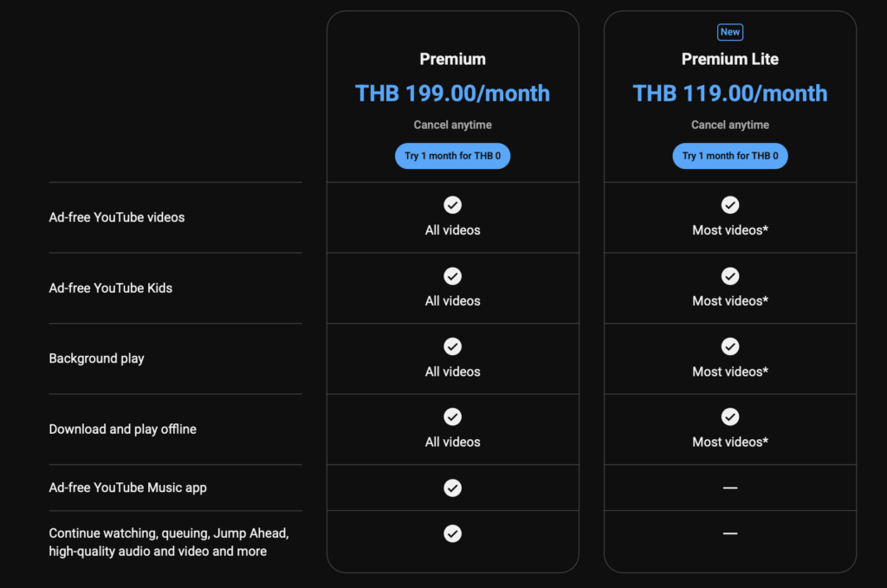
Task: Click the THB 199.00/month Premium price
Action: [x=452, y=94]
